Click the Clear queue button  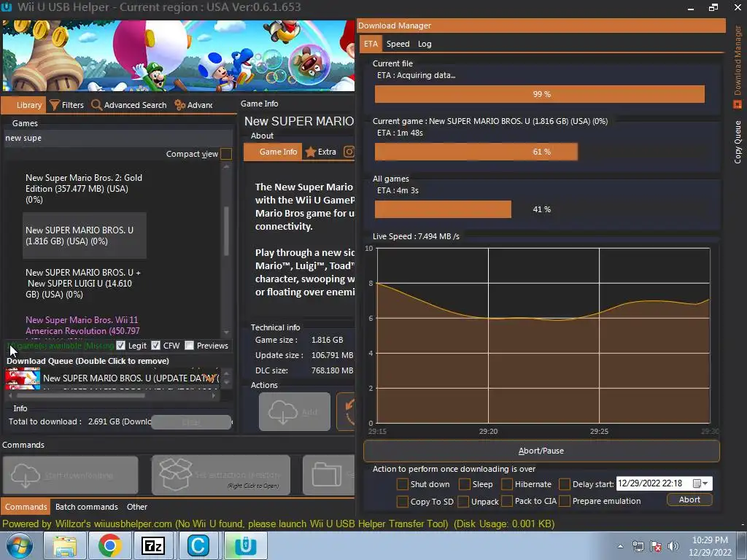(x=191, y=422)
